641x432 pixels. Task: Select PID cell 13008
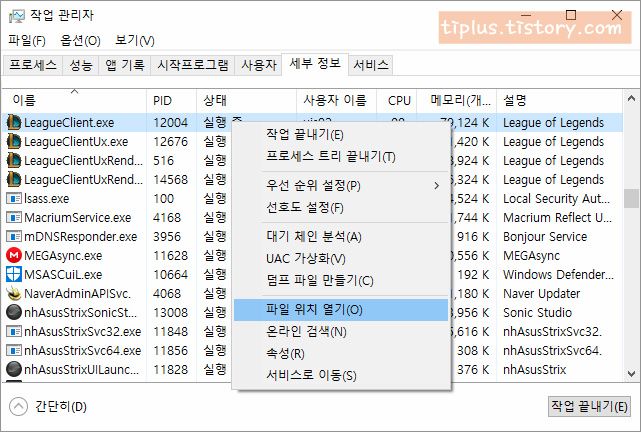pyautogui.click(x=170, y=312)
